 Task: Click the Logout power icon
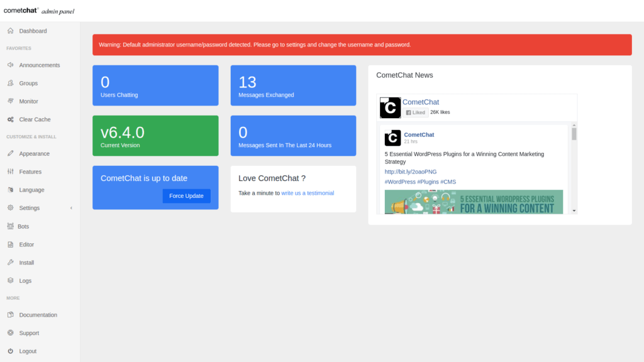[x=10, y=351]
